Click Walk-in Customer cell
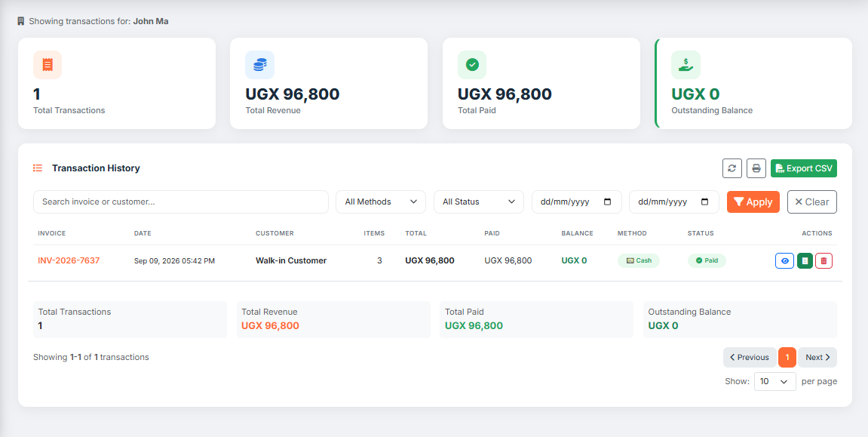Screen dimensions: 868x437 tap(291, 260)
